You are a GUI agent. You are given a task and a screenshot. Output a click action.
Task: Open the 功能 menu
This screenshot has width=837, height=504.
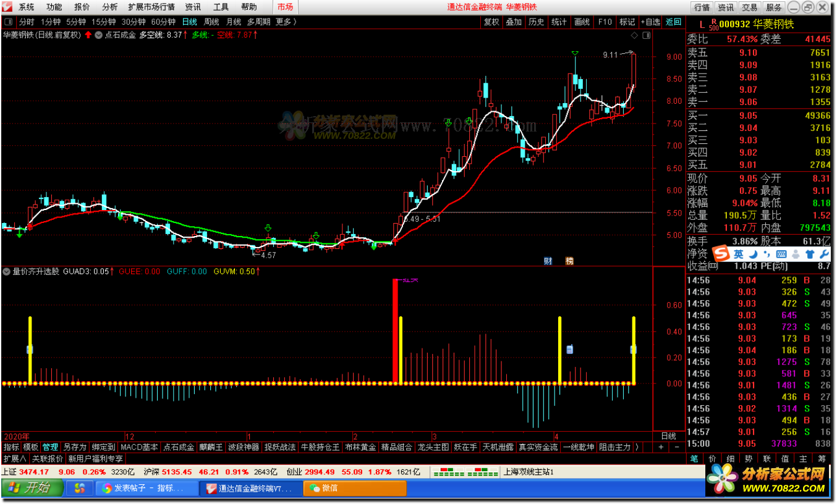point(54,7)
